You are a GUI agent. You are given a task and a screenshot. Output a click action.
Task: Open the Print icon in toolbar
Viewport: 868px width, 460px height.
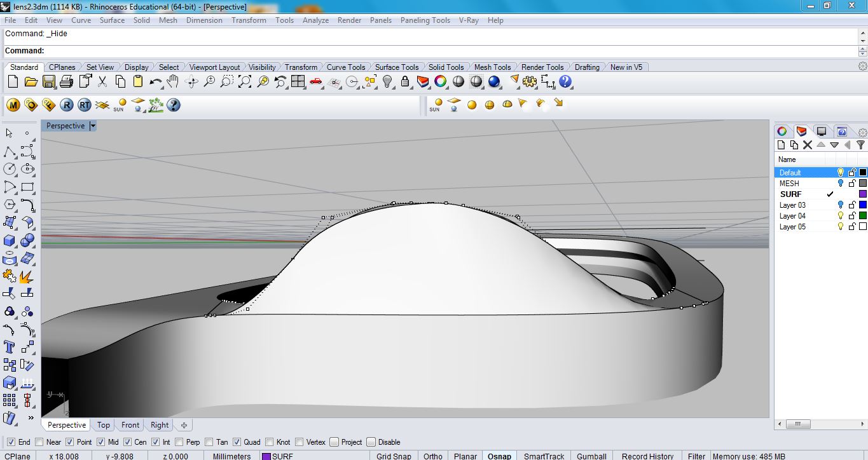point(66,82)
